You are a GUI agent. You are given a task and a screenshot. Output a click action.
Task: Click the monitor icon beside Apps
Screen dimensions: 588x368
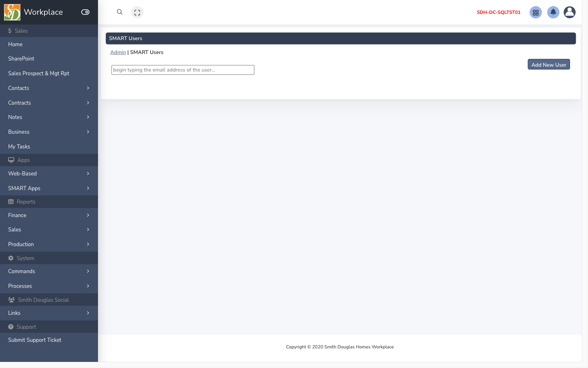[x=11, y=160]
